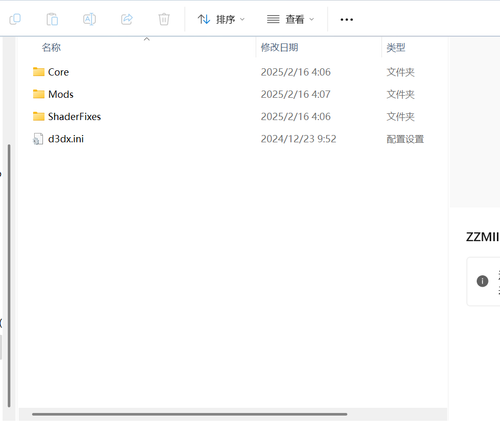Click the ZZMI heading in the right window
Screen dimensions: 500x429
point(482,237)
